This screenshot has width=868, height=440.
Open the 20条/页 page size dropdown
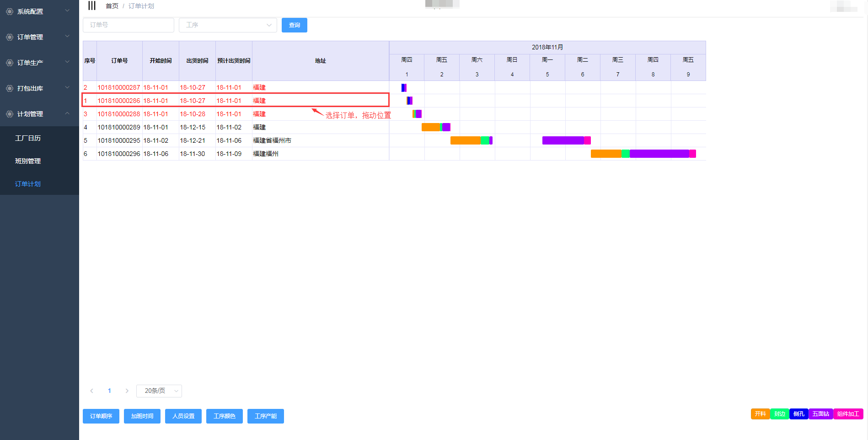pos(159,391)
